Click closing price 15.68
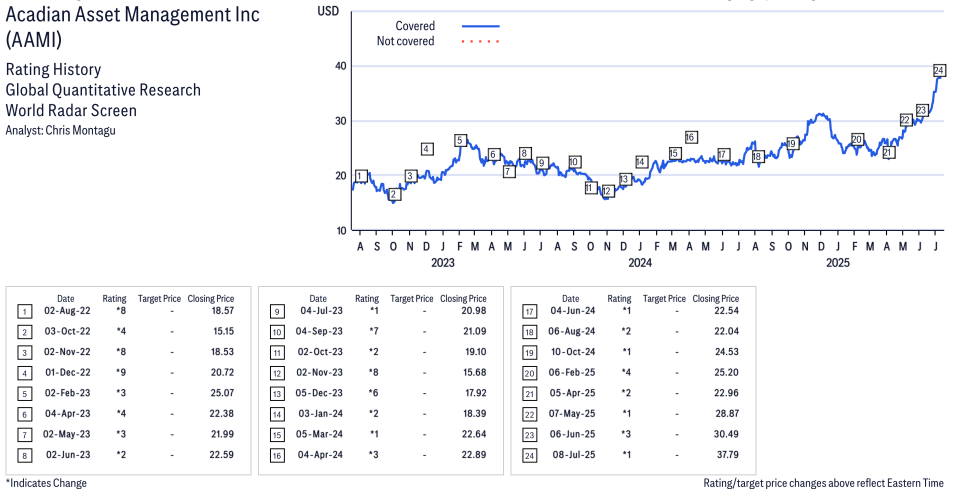Screen dimensions: 955x489 474,372
